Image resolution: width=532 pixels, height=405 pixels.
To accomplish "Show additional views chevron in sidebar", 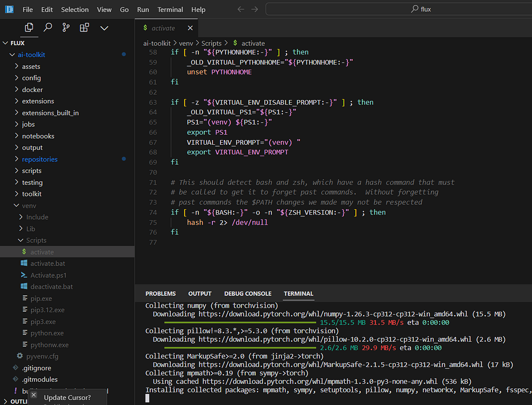I will 104,28.
